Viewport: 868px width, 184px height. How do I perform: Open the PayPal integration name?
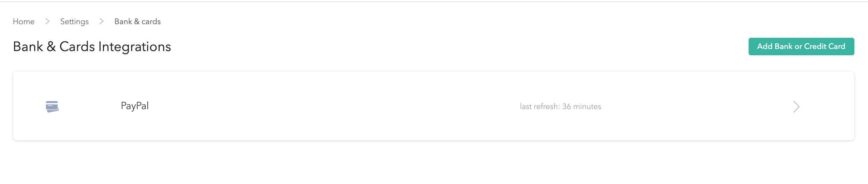pos(135,106)
